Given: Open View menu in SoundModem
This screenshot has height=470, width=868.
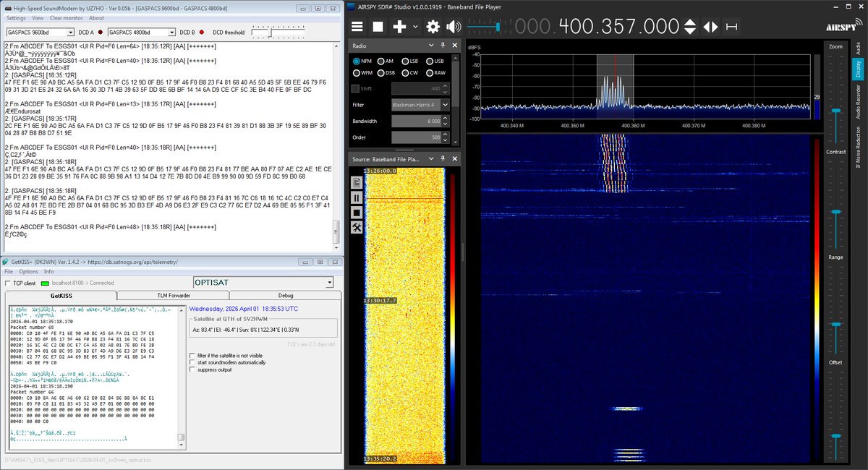Looking at the screenshot, I should pyautogui.click(x=37, y=18).
